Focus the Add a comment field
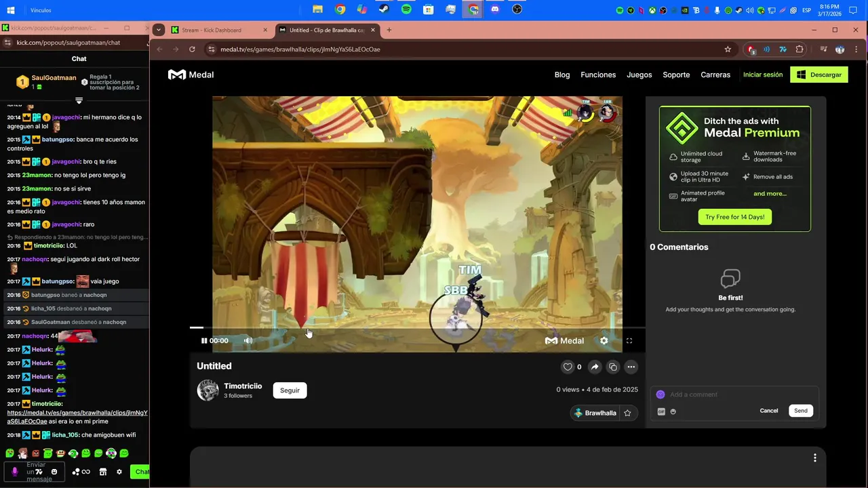Screen dimensions: 868x488 [736, 394]
